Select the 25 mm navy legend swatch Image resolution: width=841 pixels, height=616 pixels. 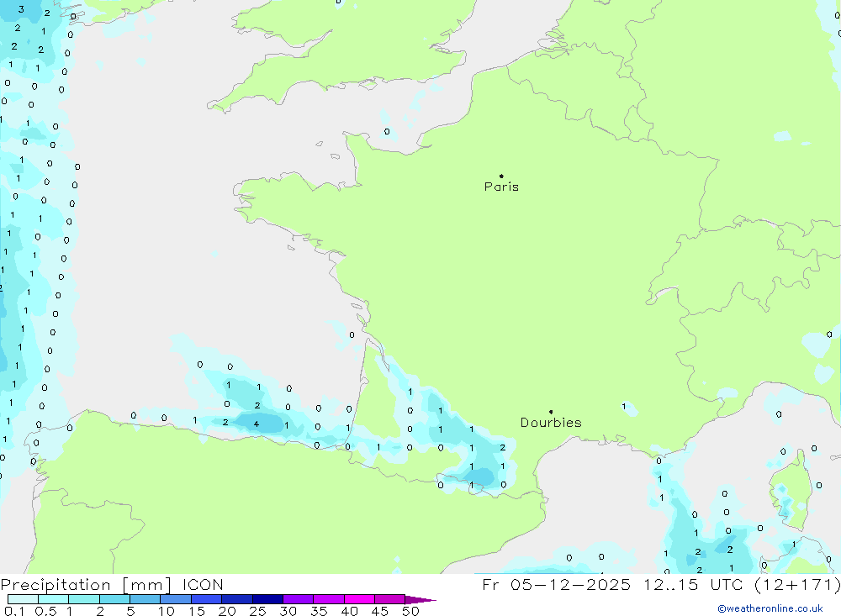click(267, 599)
